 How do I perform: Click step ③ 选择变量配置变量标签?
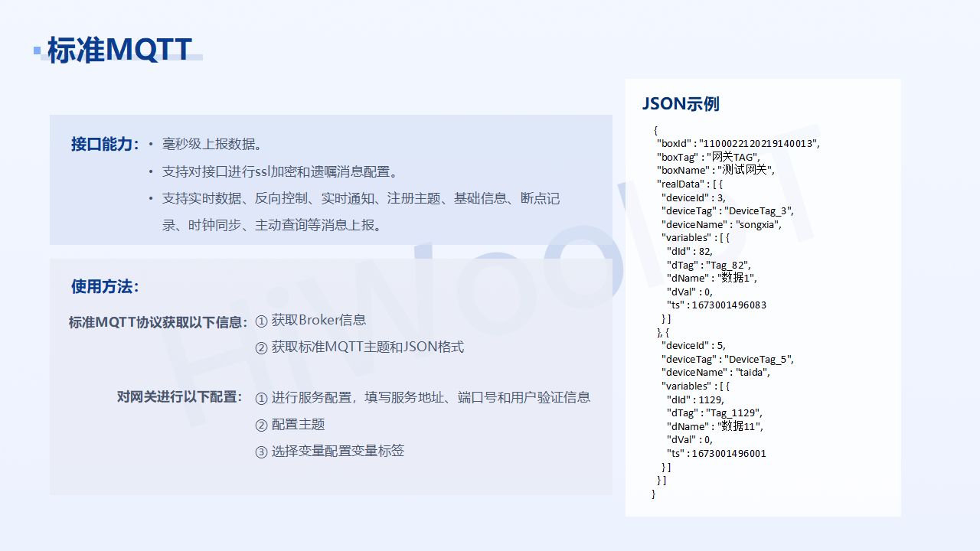tap(330, 451)
